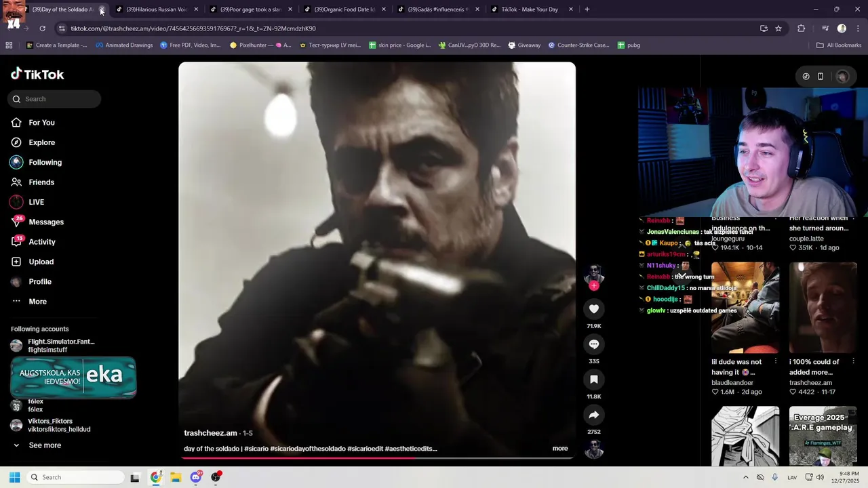Open a new browser tab
Viewport: 868px width, 488px height.
pyautogui.click(x=587, y=9)
